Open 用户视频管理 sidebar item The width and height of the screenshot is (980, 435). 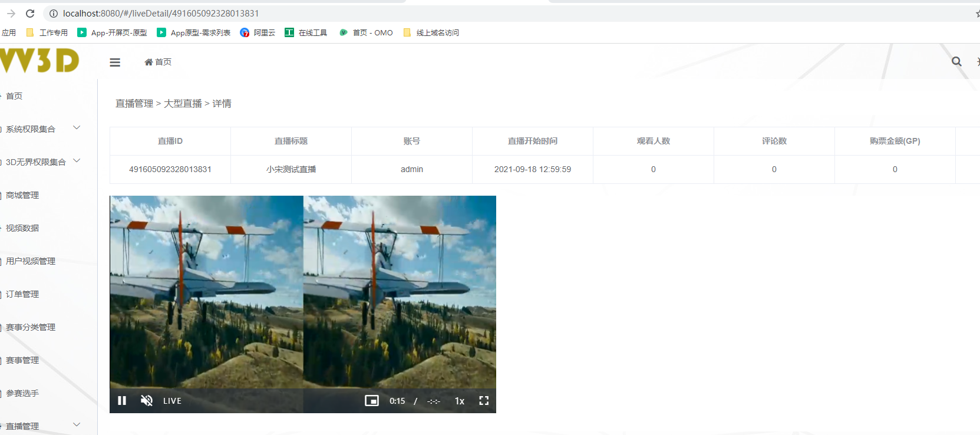click(x=31, y=261)
